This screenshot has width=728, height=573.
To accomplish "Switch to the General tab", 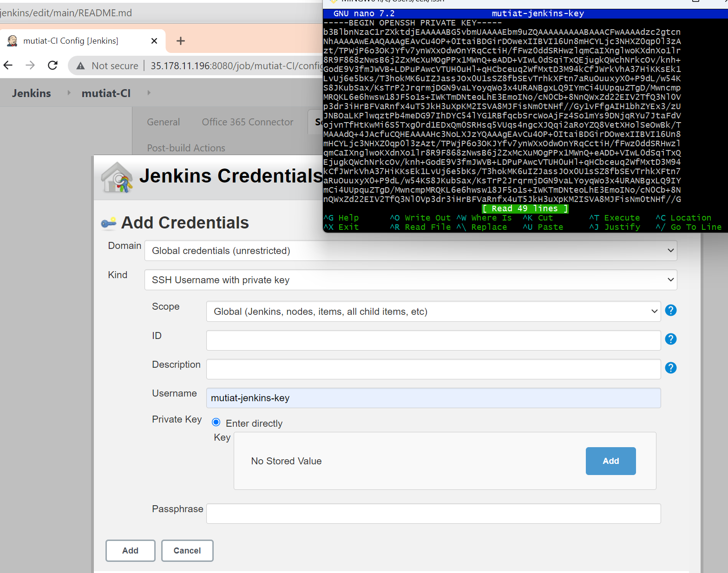I will click(163, 122).
